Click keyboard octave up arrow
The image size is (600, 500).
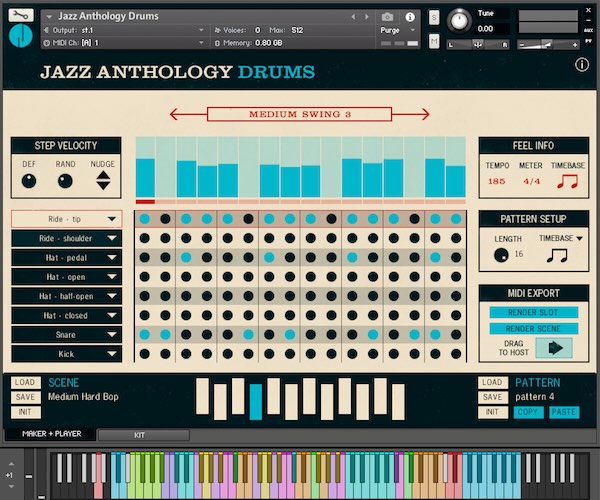11,464
